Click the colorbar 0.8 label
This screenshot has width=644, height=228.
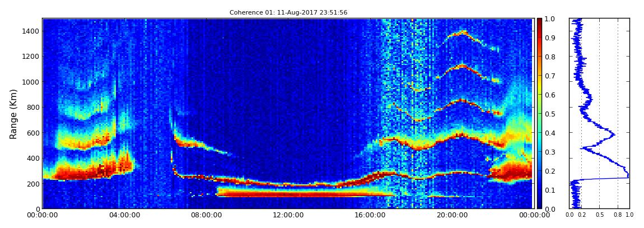[550, 57]
